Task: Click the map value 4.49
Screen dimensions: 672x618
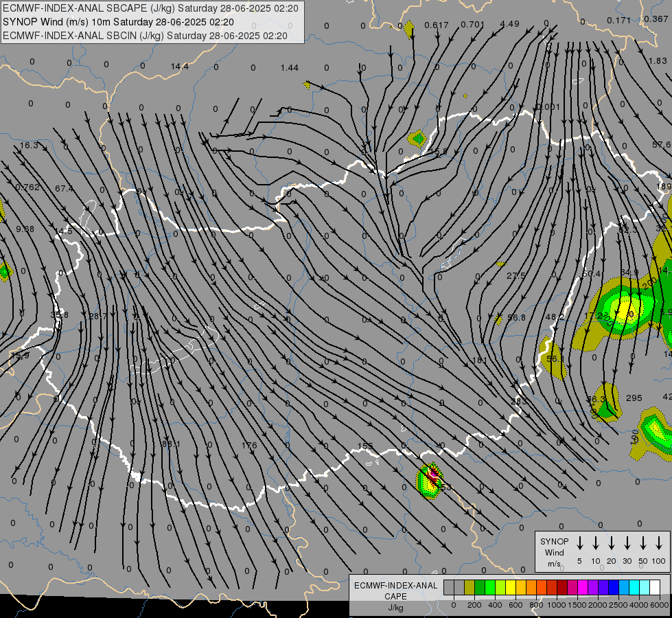Action: [x=509, y=24]
